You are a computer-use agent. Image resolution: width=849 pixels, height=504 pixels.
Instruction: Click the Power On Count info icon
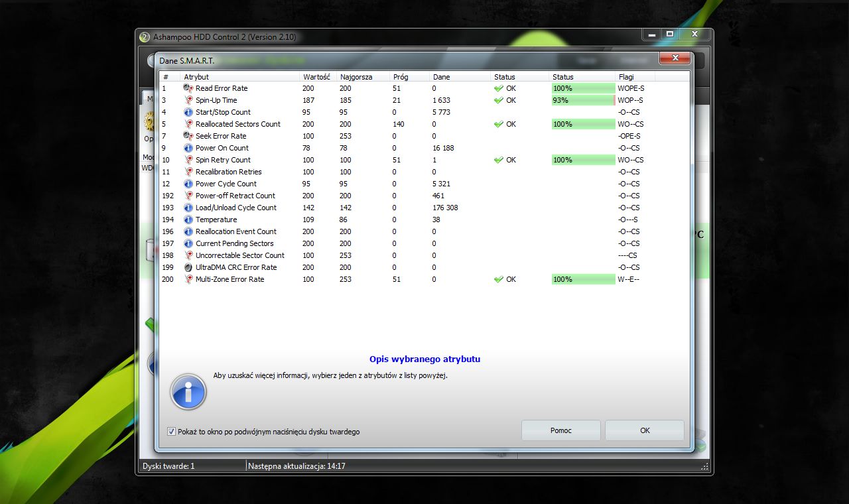pos(188,148)
